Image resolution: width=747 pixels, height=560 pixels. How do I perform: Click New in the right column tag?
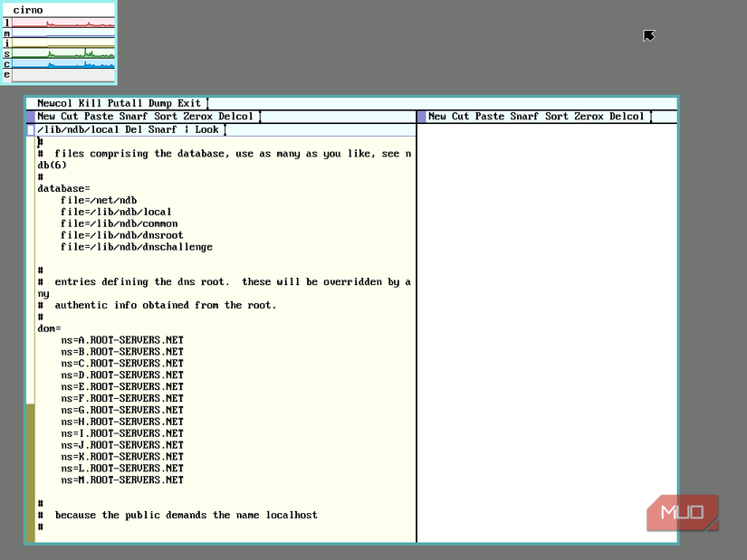[436, 116]
